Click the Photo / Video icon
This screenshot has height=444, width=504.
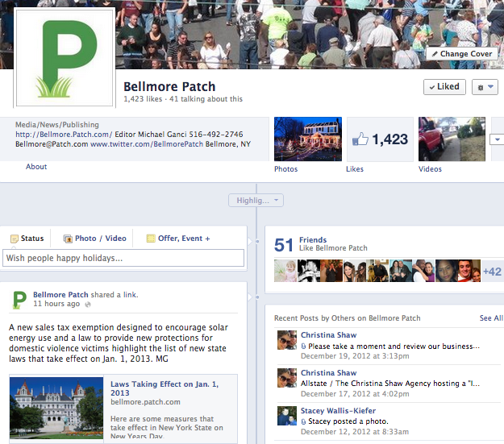(67, 239)
